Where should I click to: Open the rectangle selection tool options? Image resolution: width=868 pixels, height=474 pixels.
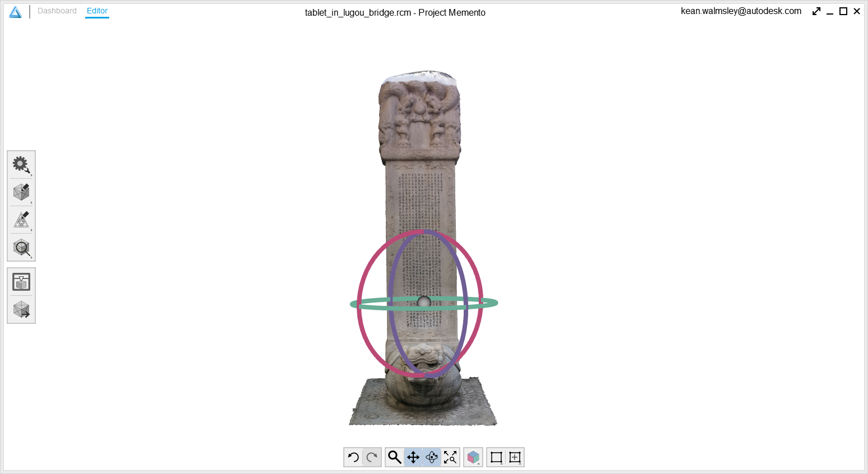[496, 457]
